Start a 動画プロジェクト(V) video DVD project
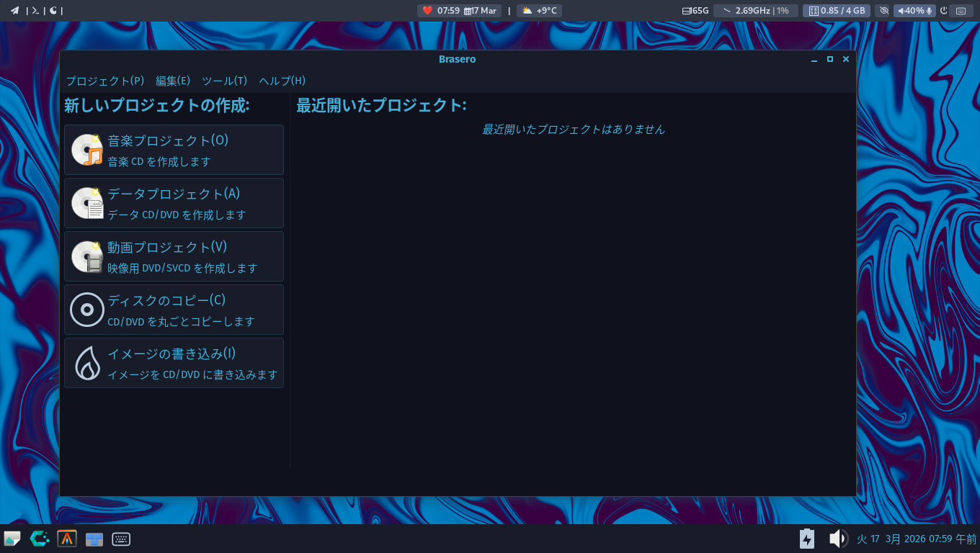Image resolution: width=980 pixels, height=553 pixels. [174, 256]
